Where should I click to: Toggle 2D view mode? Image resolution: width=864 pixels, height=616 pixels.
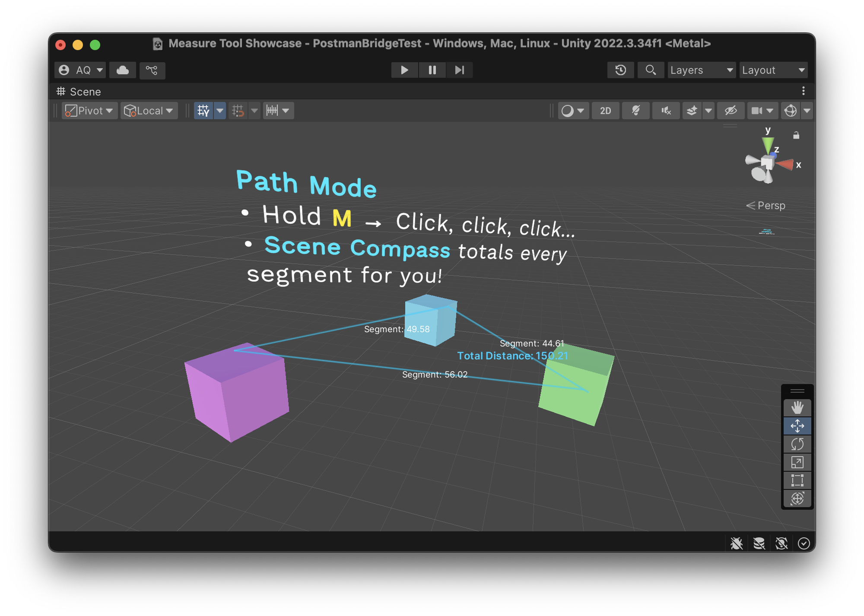[x=605, y=111]
